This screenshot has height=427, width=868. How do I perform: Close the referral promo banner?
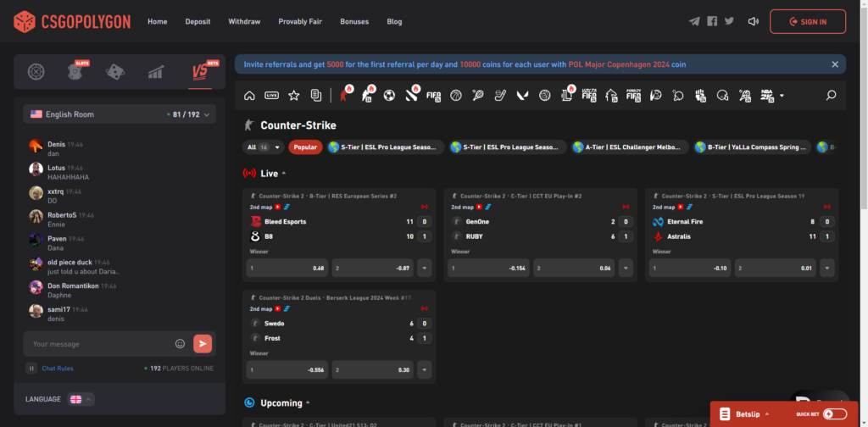pyautogui.click(x=835, y=64)
